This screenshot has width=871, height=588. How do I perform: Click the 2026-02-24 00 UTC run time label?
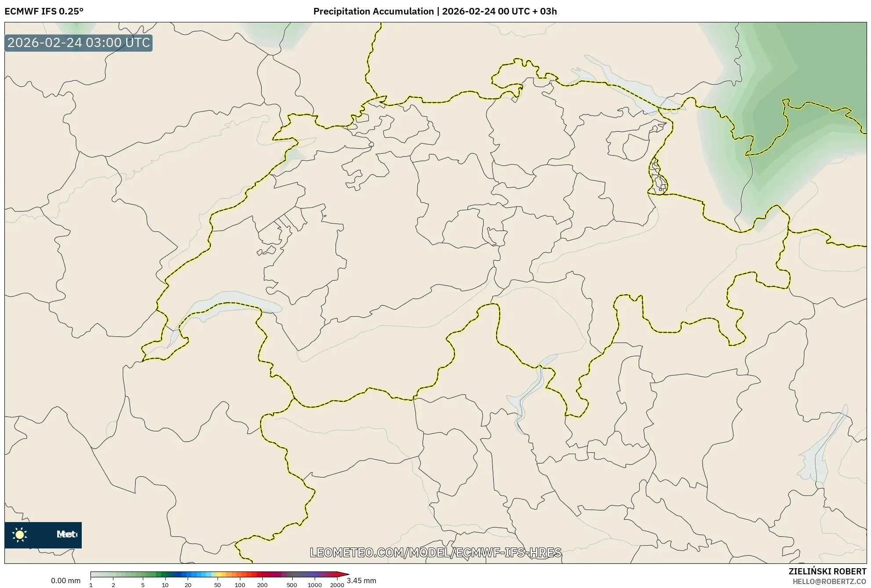click(x=488, y=12)
